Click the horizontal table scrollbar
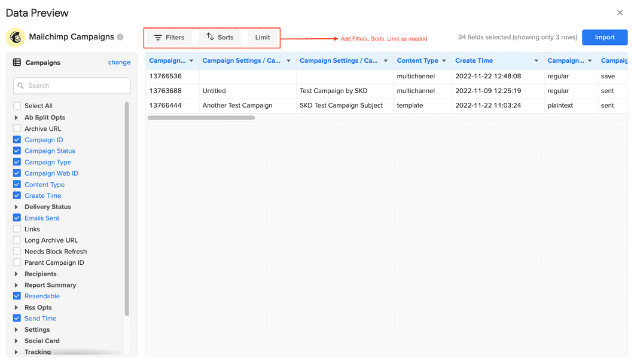This screenshot has width=634, height=364. 201,118
